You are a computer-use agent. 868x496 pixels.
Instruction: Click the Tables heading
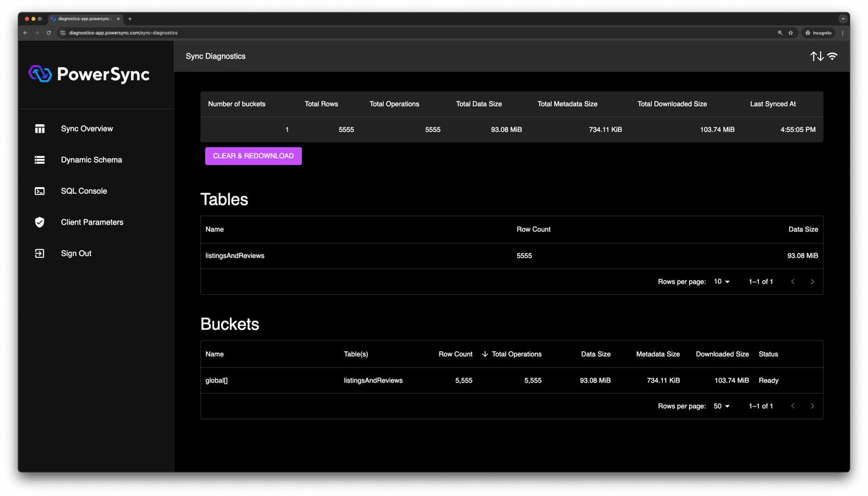coord(224,200)
